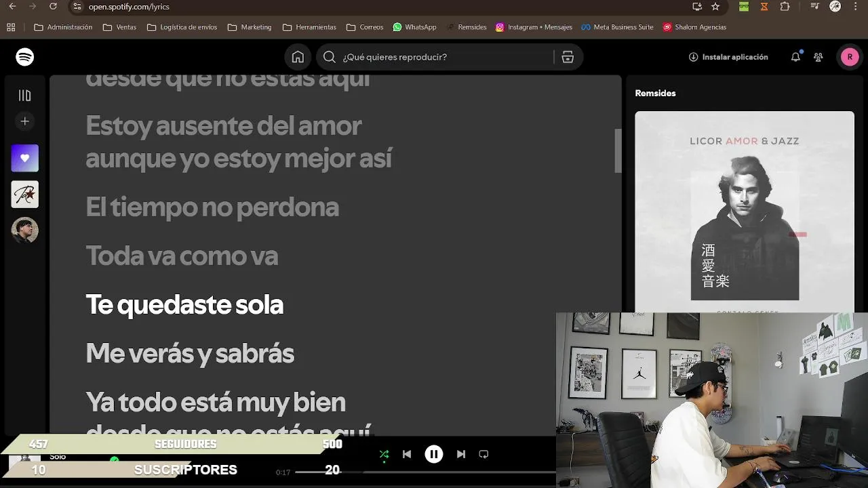Open Friend Activity icon

tap(818, 57)
